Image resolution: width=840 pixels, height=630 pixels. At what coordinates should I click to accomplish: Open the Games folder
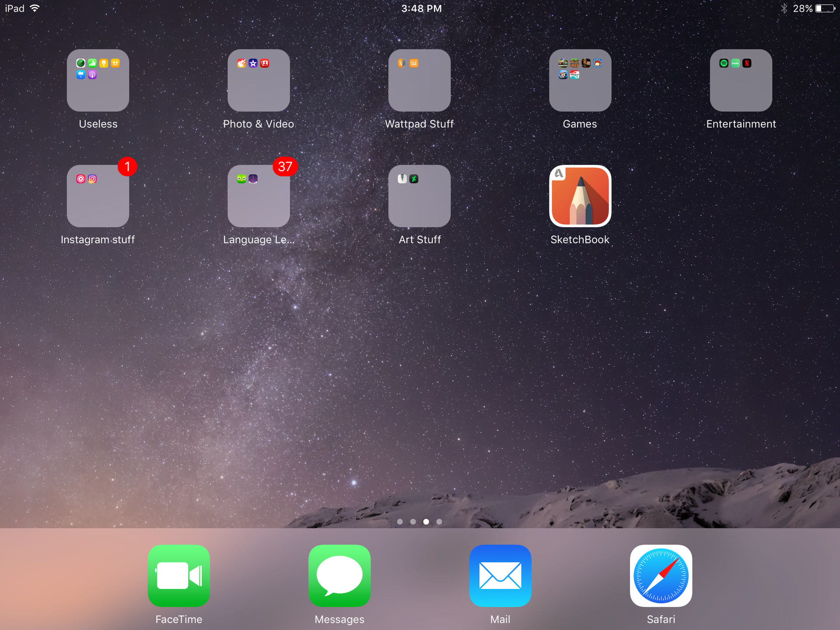pos(580,80)
